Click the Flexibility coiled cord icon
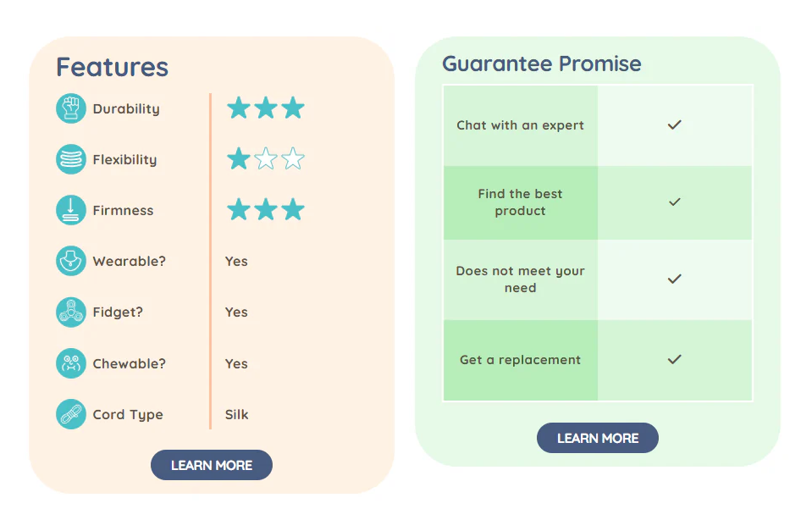This screenshot has height=520, width=812. [71, 159]
